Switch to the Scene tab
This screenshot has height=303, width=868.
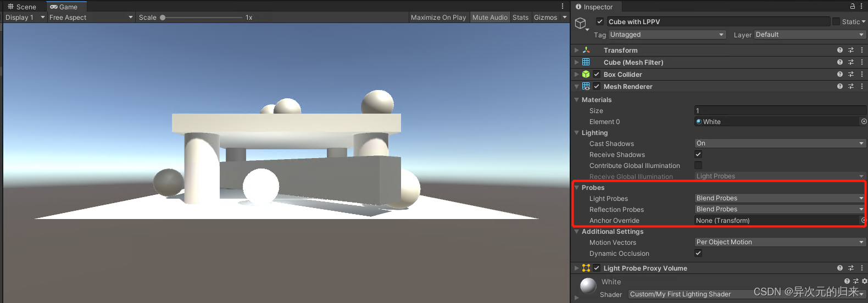[x=22, y=7]
